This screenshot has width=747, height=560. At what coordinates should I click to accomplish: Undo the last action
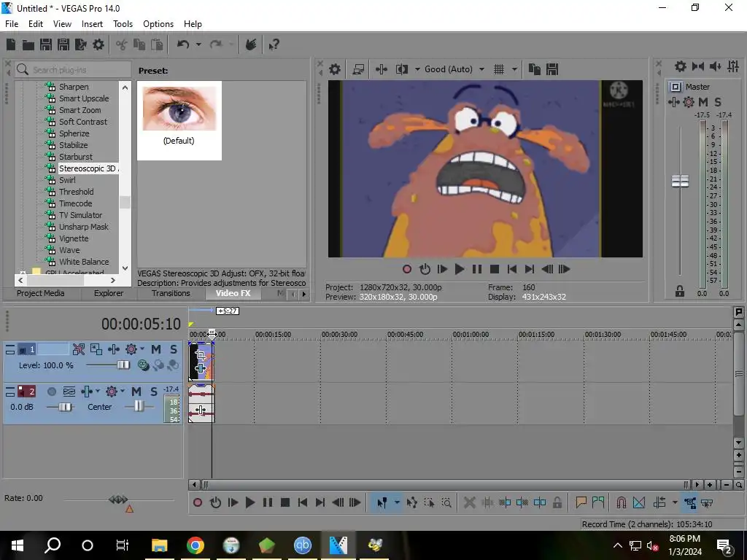183,44
